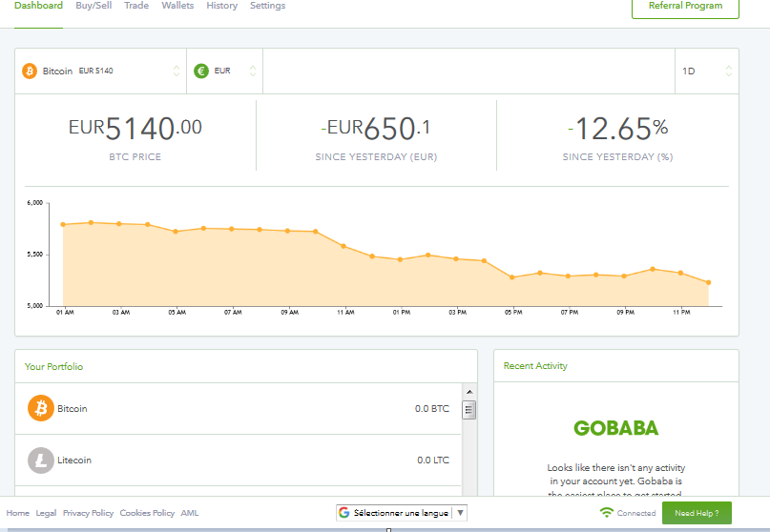Open the Home footer link
This screenshot has width=770, height=532.
[18, 513]
